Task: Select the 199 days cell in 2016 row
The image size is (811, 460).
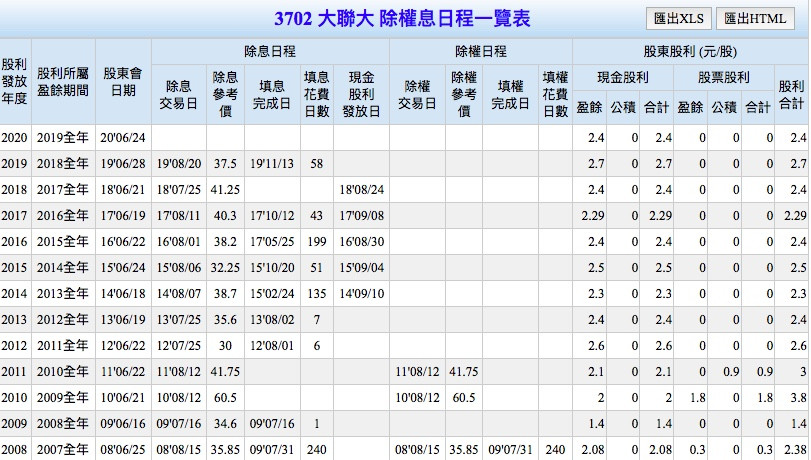Action: (x=317, y=241)
